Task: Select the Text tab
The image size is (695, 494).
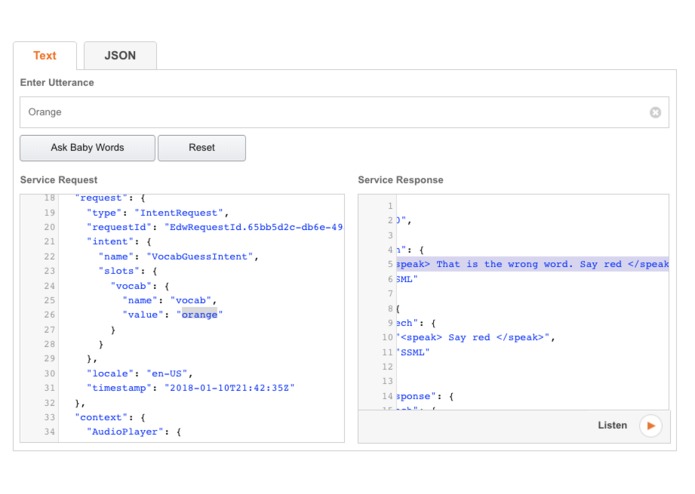Action: (x=45, y=56)
